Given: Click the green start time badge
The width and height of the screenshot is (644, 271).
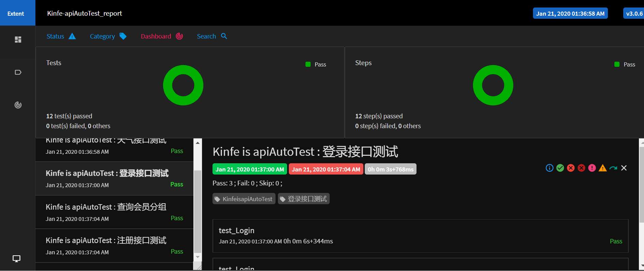Looking at the screenshot, I should tap(250, 169).
